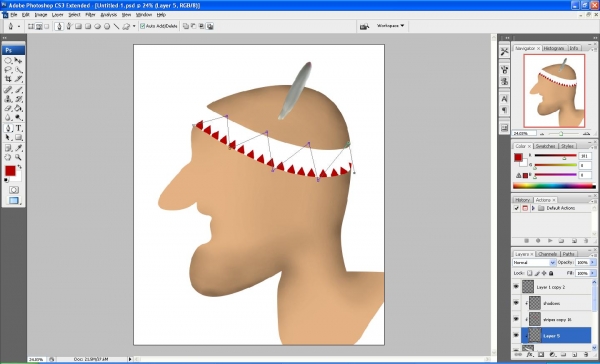Select the Eraser tool

[8, 108]
